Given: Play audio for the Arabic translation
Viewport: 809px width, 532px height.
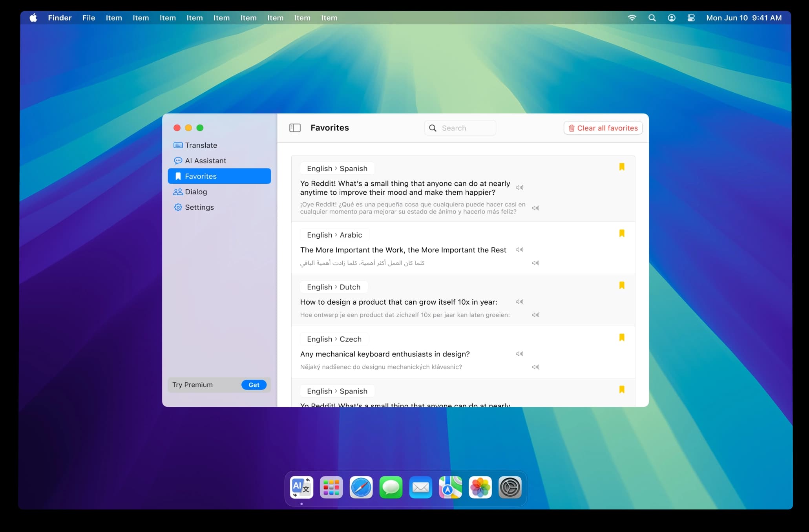Looking at the screenshot, I should 535,263.
